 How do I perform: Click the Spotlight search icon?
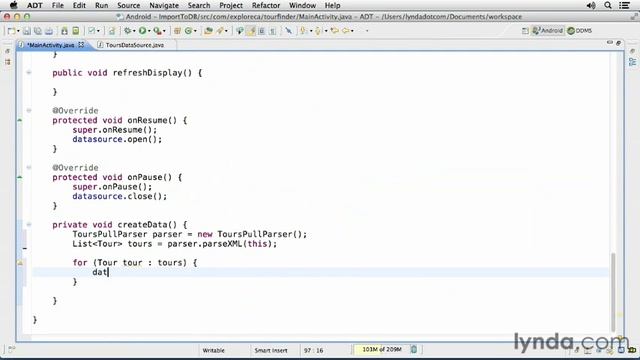click(x=608, y=5)
